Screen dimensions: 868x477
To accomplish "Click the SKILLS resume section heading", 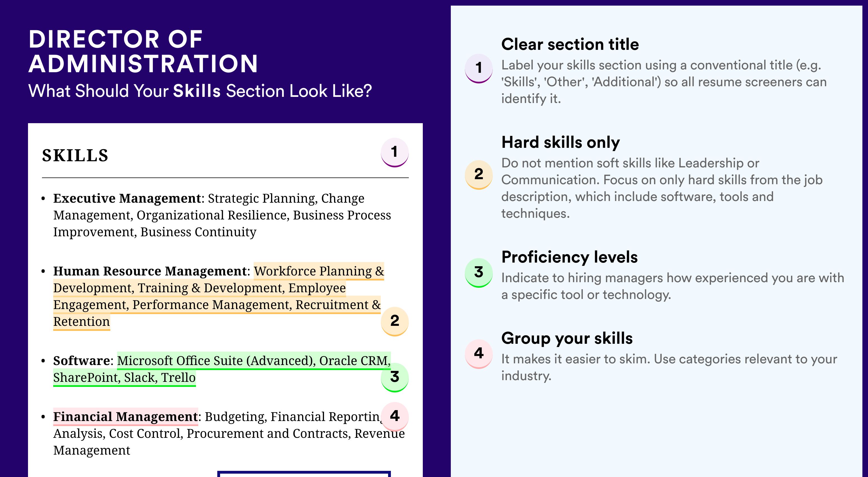I will pyautogui.click(x=75, y=156).
